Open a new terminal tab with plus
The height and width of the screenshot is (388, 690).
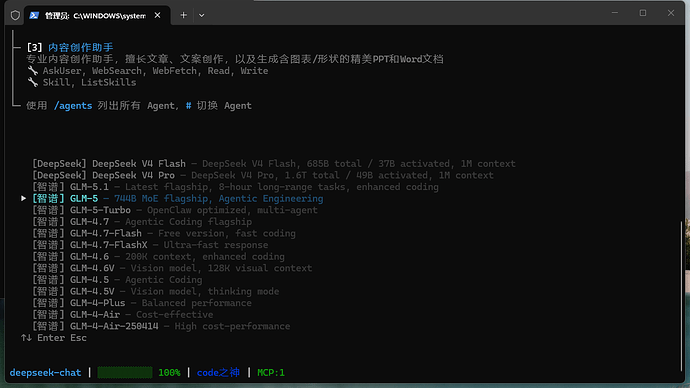(184, 15)
